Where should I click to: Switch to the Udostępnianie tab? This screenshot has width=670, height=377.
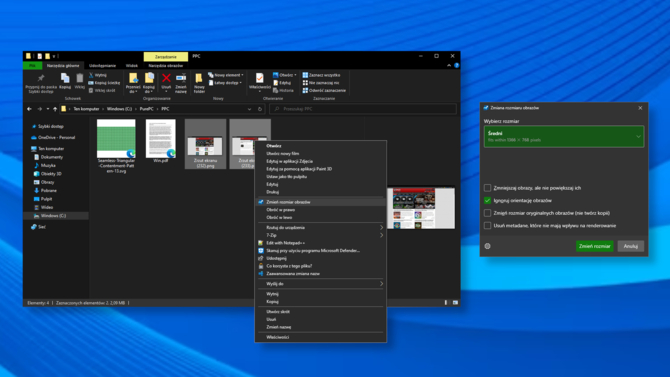[x=103, y=65]
